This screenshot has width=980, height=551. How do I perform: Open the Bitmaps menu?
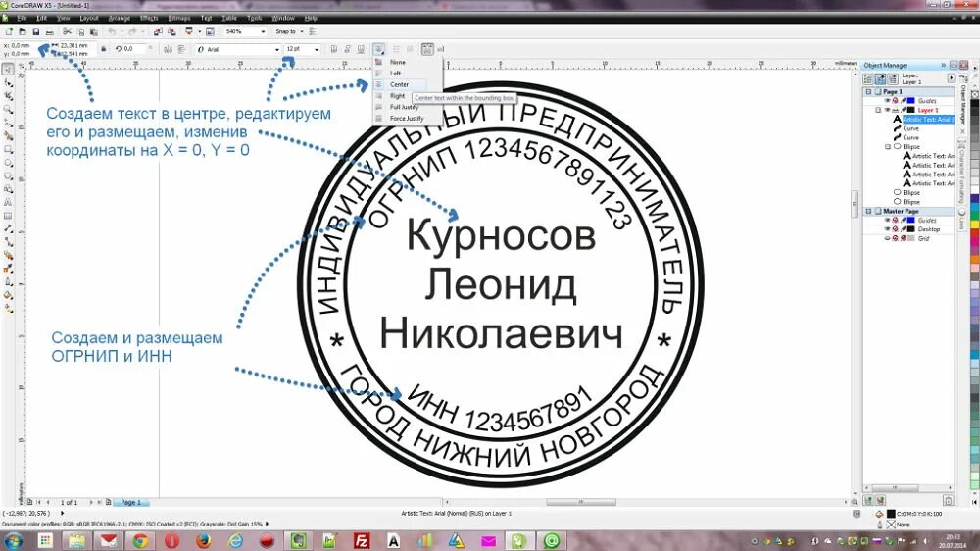pyautogui.click(x=179, y=18)
